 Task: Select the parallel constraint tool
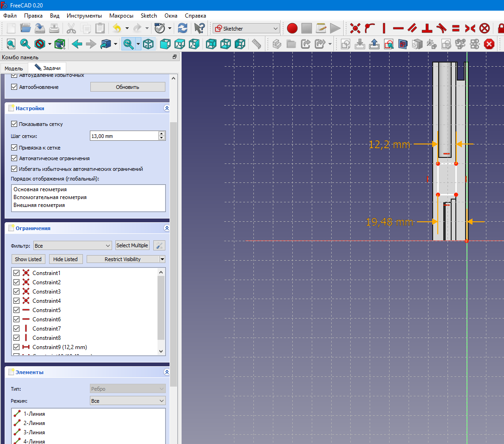point(412,28)
